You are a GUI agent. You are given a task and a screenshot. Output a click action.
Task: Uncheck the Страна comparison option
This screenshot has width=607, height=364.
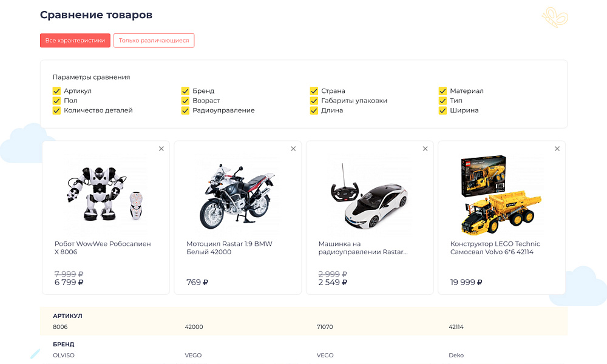pos(314,90)
